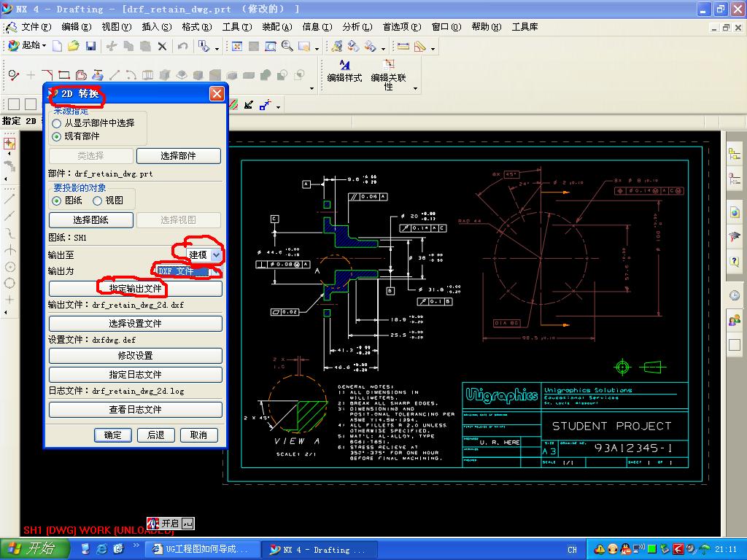Viewport: 747px width, 560px height.
Task: Click the 指定日志文件 button
Action: tap(135, 375)
